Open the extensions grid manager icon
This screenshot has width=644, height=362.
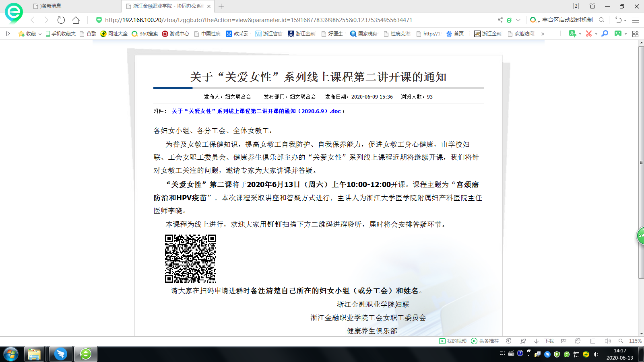636,34
